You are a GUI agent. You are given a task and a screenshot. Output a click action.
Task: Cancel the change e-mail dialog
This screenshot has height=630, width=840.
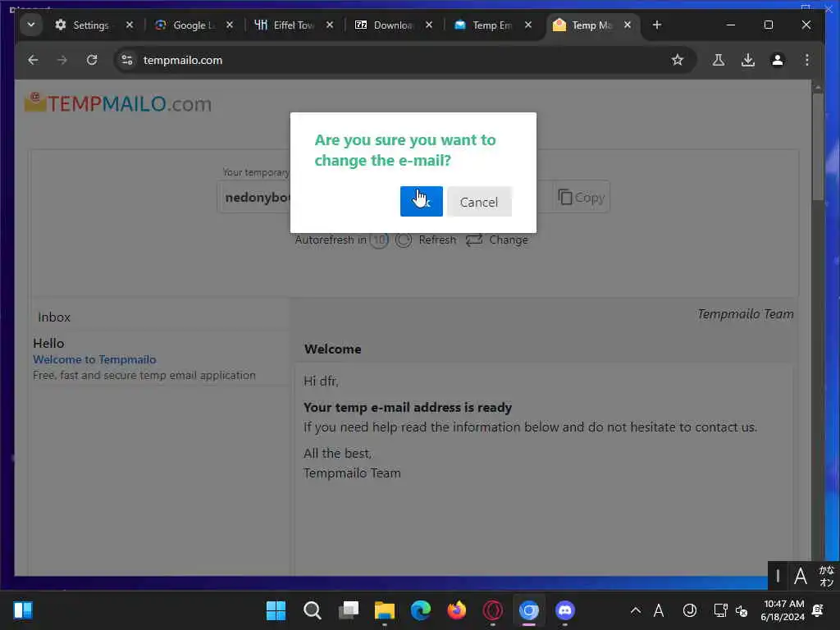pyautogui.click(x=479, y=202)
